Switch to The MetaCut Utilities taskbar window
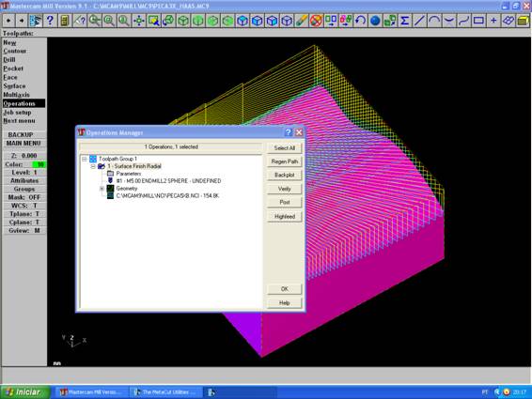 [x=166, y=392]
